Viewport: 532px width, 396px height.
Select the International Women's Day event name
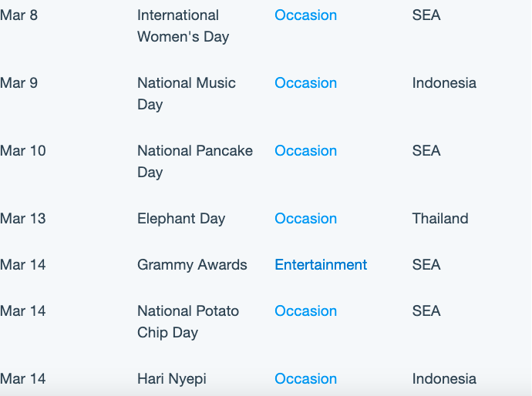point(184,26)
